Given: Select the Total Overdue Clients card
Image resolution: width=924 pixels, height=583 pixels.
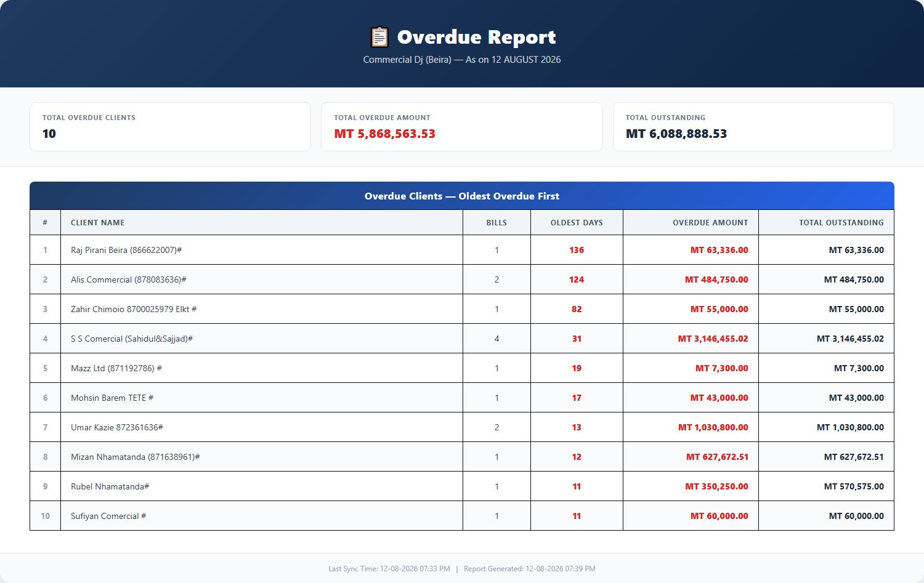Looking at the screenshot, I should point(170,127).
